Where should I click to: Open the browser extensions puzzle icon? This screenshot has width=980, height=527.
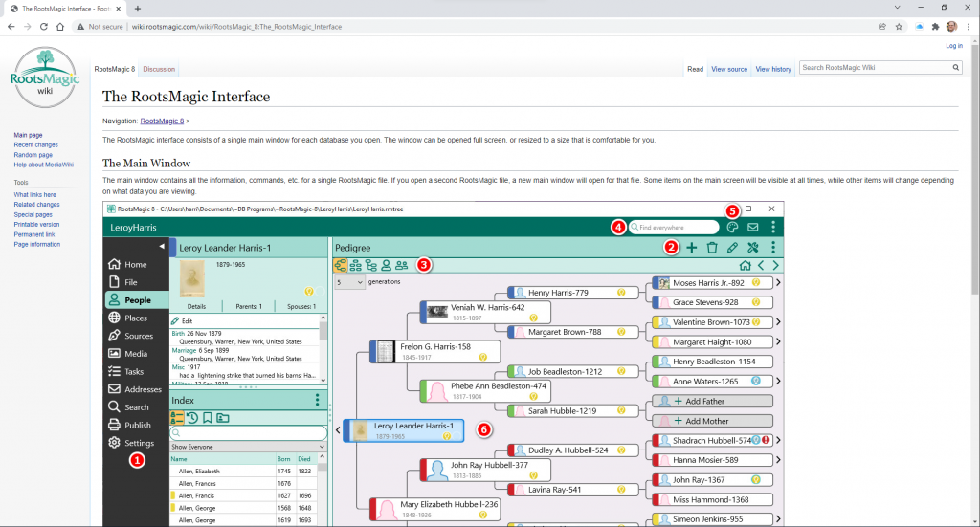coord(936,27)
